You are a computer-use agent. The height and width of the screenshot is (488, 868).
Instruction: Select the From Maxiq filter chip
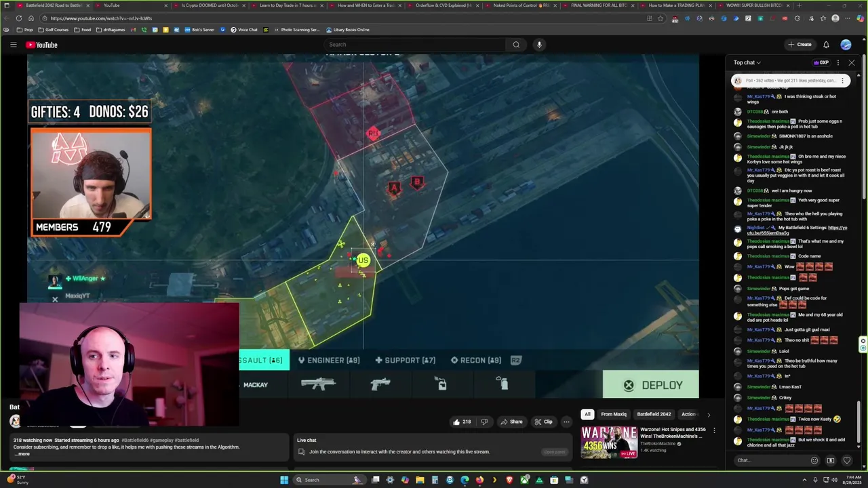point(614,414)
